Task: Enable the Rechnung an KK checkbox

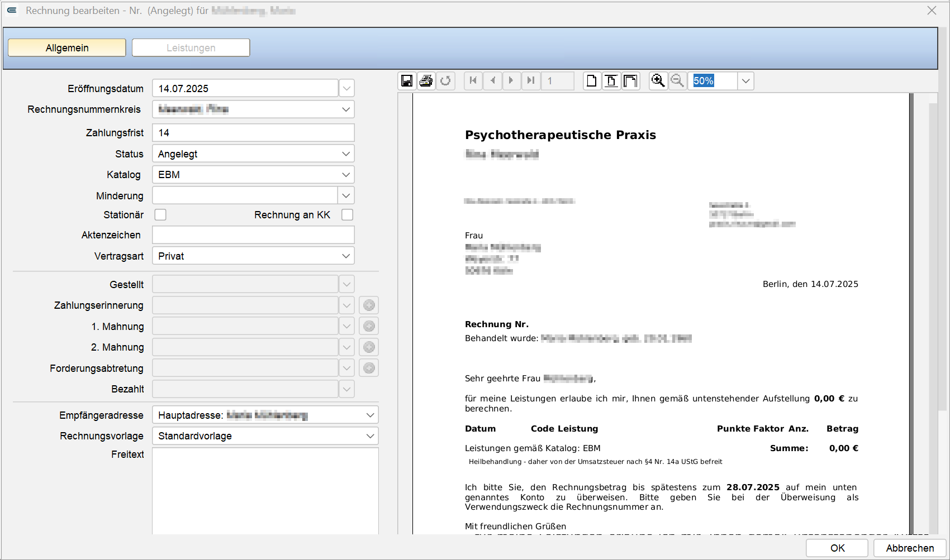Action: click(347, 215)
